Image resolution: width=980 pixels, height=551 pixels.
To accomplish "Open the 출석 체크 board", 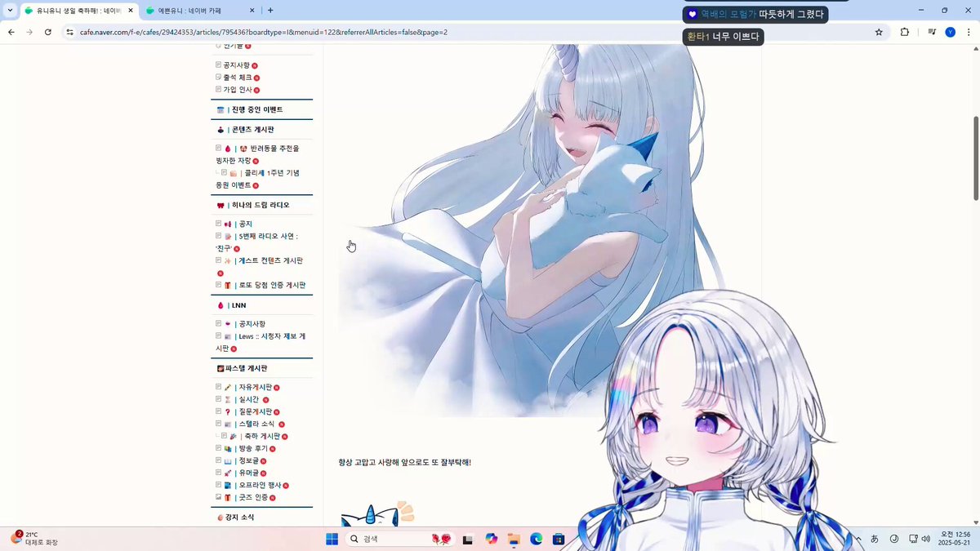I will click(x=236, y=77).
